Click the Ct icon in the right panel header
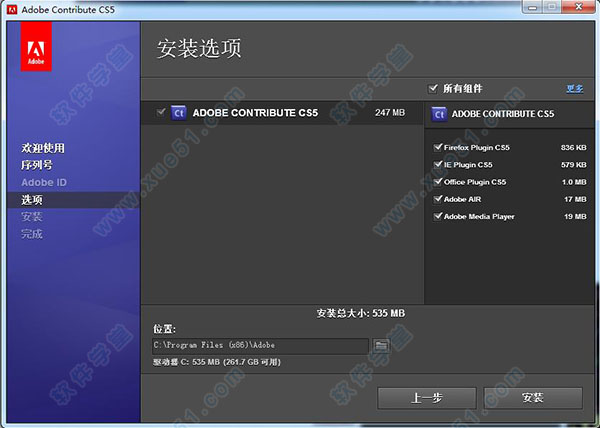600x428 pixels. pos(439,114)
